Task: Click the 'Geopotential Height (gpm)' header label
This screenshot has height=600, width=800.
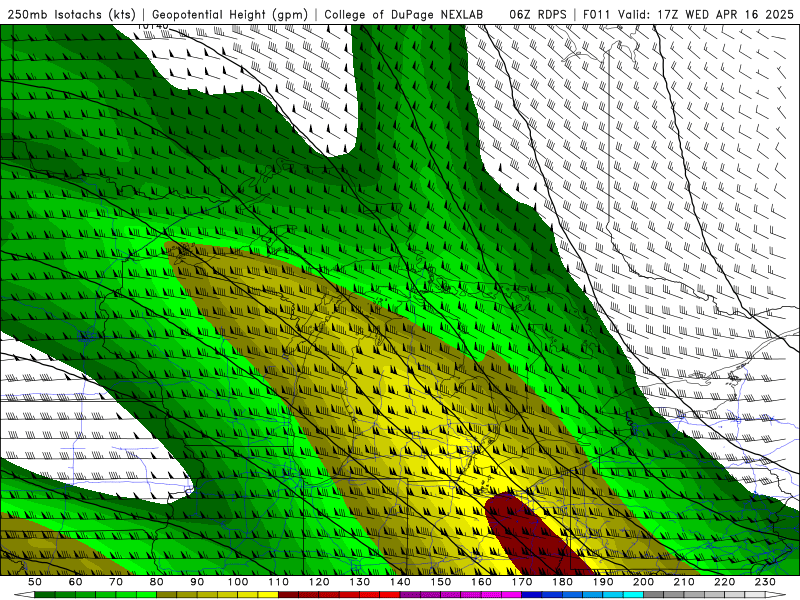Action: tap(230, 14)
